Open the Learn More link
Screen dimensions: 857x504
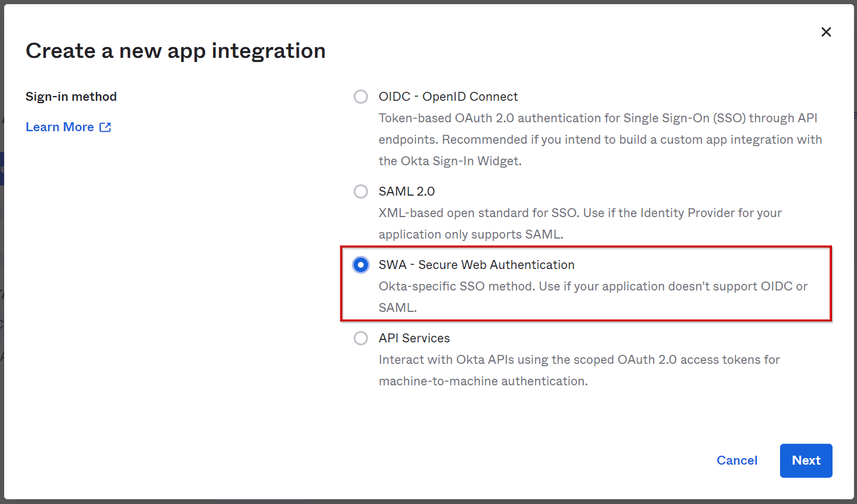coord(60,127)
